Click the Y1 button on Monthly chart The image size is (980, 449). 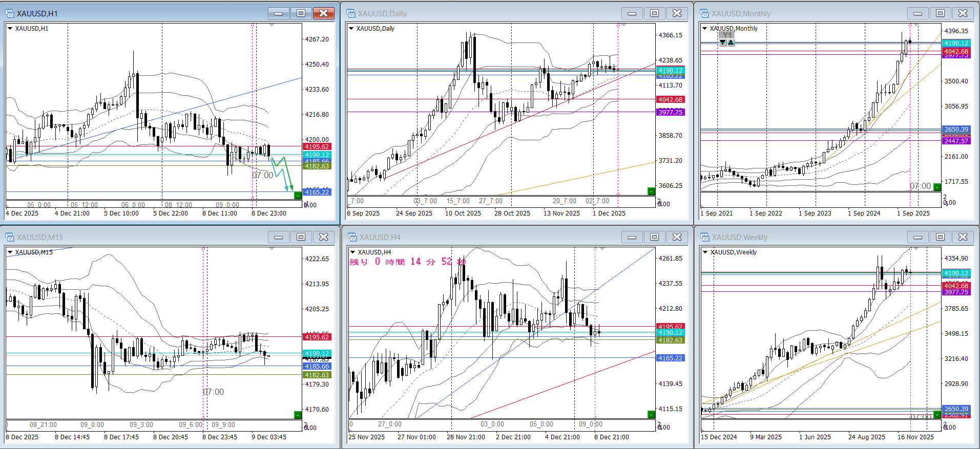(x=726, y=35)
